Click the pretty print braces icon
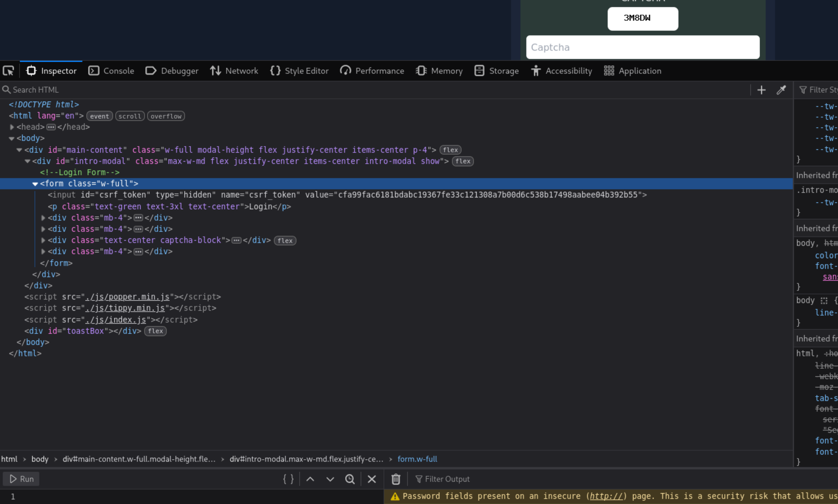The height and width of the screenshot is (504, 838). (288, 479)
